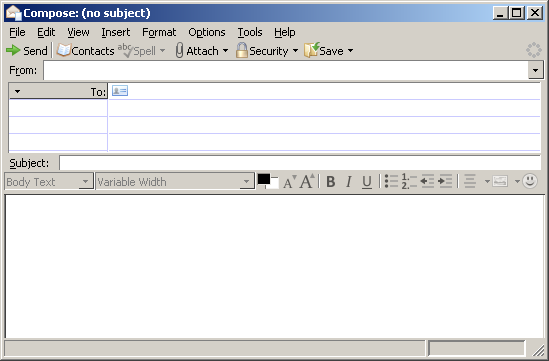The width and height of the screenshot is (549, 361).
Task: Toggle italic formatting
Action: coord(349,182)
